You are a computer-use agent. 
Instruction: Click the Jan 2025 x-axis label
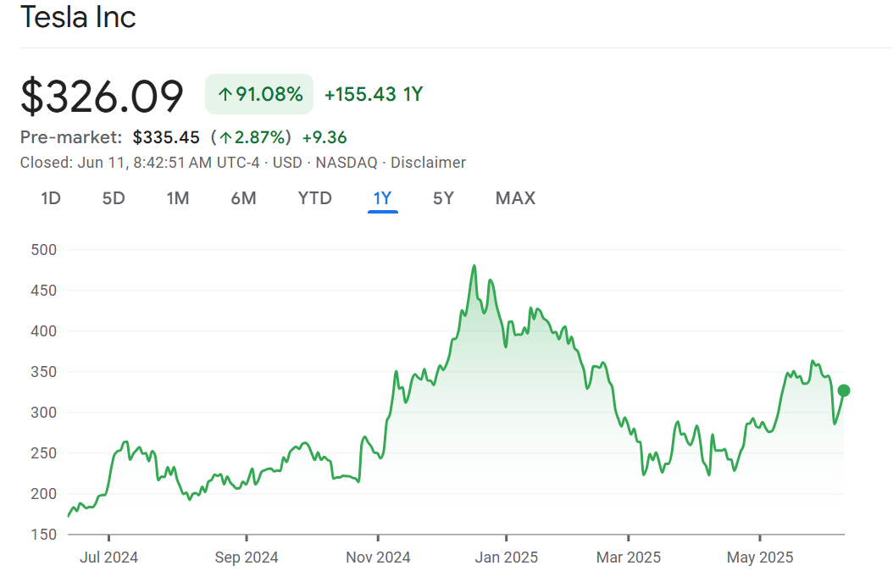[x=506, y=557]
